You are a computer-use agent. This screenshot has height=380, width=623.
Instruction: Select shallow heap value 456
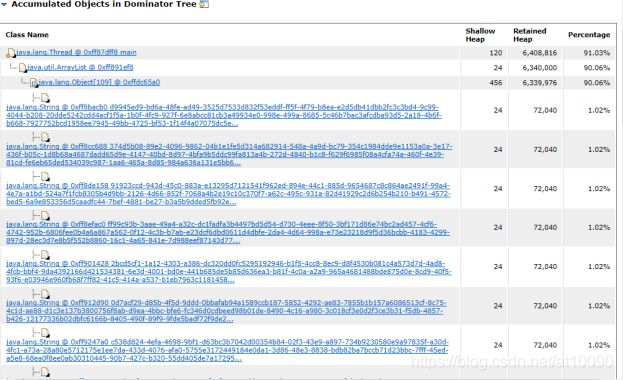pos(496,83)
